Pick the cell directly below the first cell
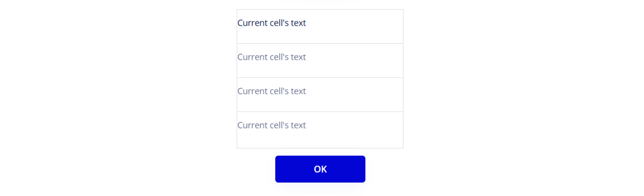This screenshot has height=196, width=644. point(320,61)
